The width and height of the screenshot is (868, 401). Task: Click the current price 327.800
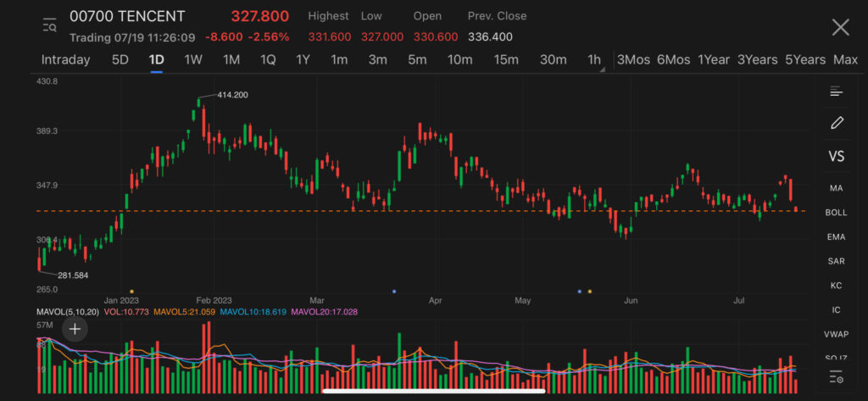click(x=259, y=17)
